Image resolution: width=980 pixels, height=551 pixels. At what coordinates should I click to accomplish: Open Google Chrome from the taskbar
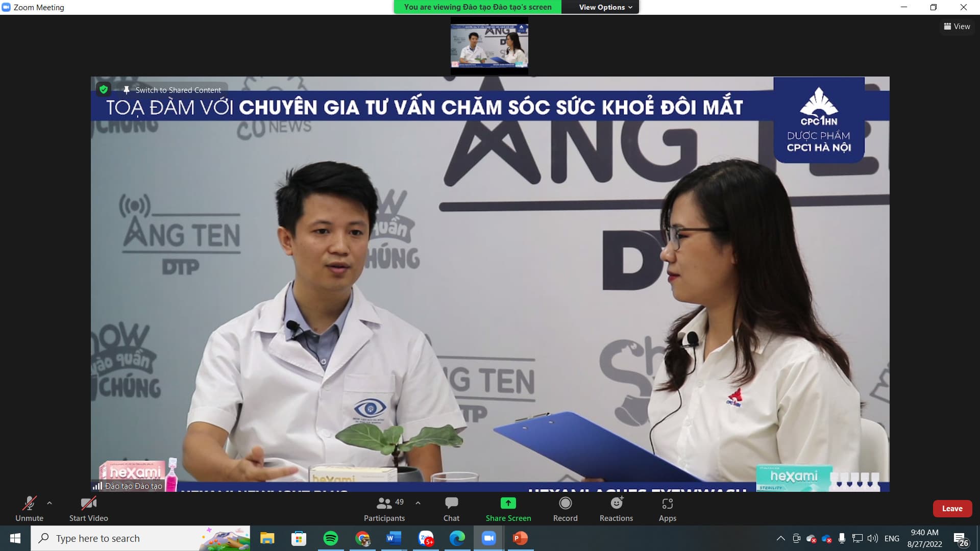click(x=362, y=538)
